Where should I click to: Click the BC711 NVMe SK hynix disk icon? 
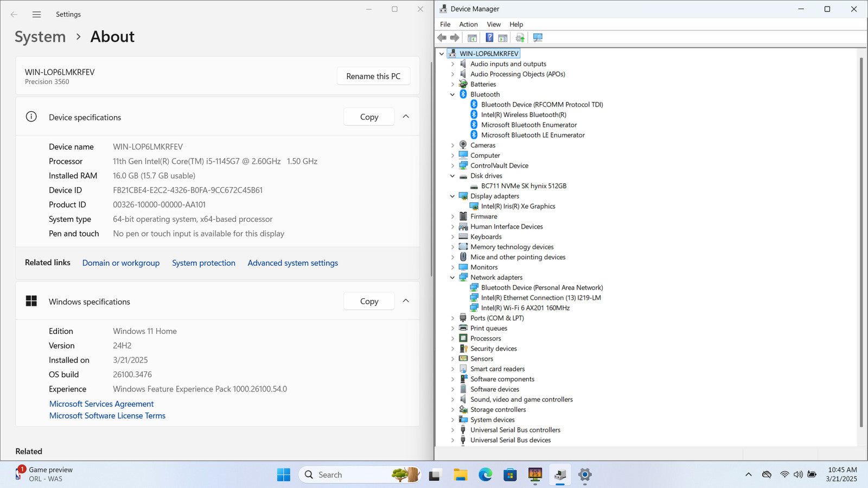(474, 186)
